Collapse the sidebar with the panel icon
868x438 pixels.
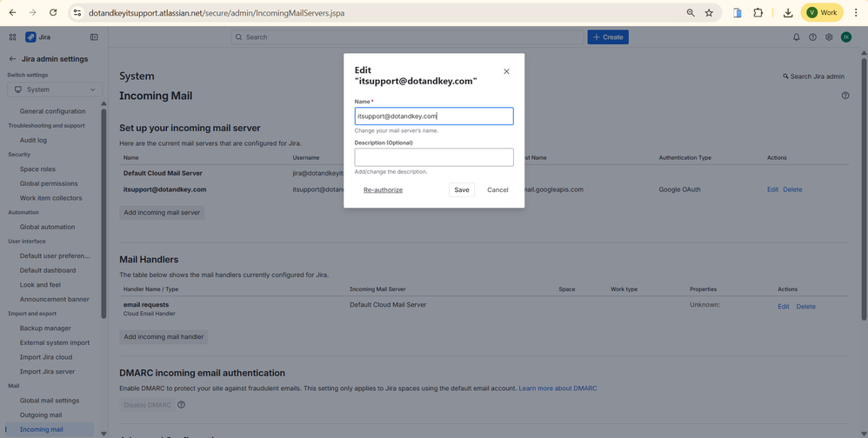[x=94, y=37]
